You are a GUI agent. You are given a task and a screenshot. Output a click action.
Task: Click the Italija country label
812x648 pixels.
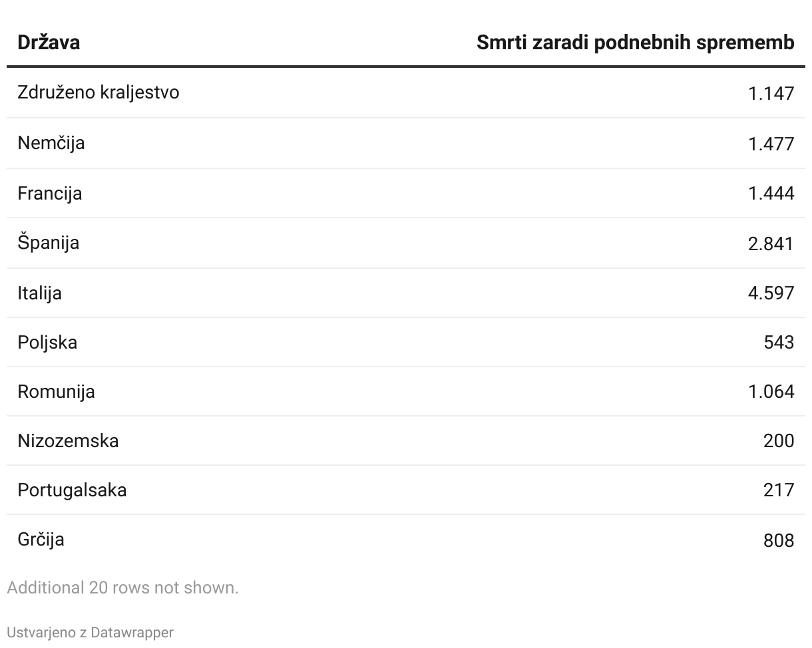pyautogui.click(x=40, y=293)
